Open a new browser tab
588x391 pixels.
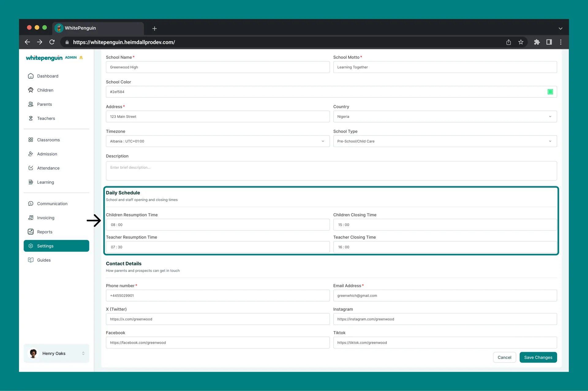click(x=155, y=28)
